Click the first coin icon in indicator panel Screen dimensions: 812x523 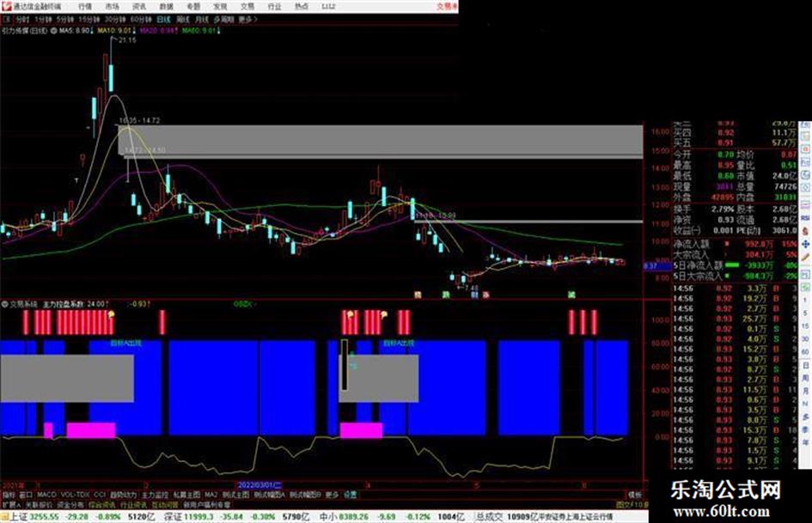[x=110, y=313]
